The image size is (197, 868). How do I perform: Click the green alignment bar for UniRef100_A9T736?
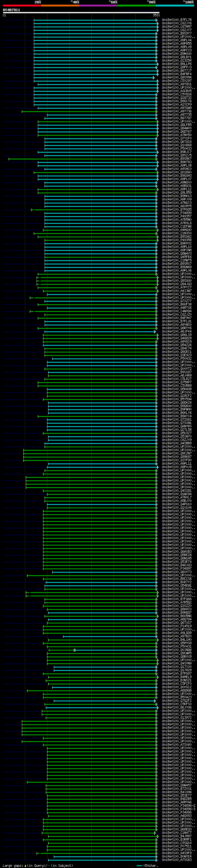point(89,111)
